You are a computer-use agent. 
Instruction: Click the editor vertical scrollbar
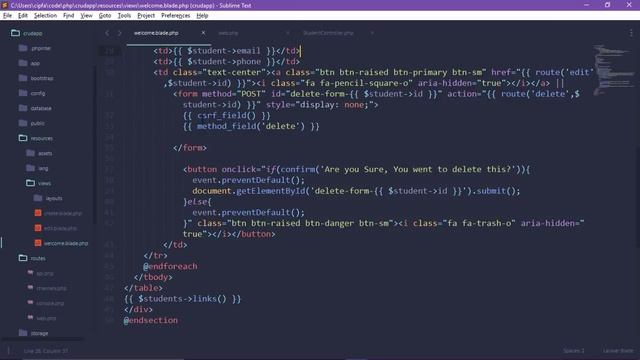(x=638, y=197)
